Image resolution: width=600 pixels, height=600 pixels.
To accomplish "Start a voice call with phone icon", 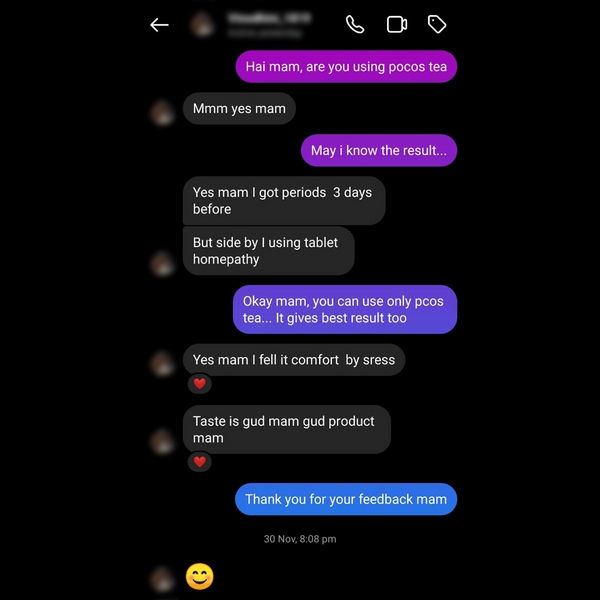I will (355, 25).
